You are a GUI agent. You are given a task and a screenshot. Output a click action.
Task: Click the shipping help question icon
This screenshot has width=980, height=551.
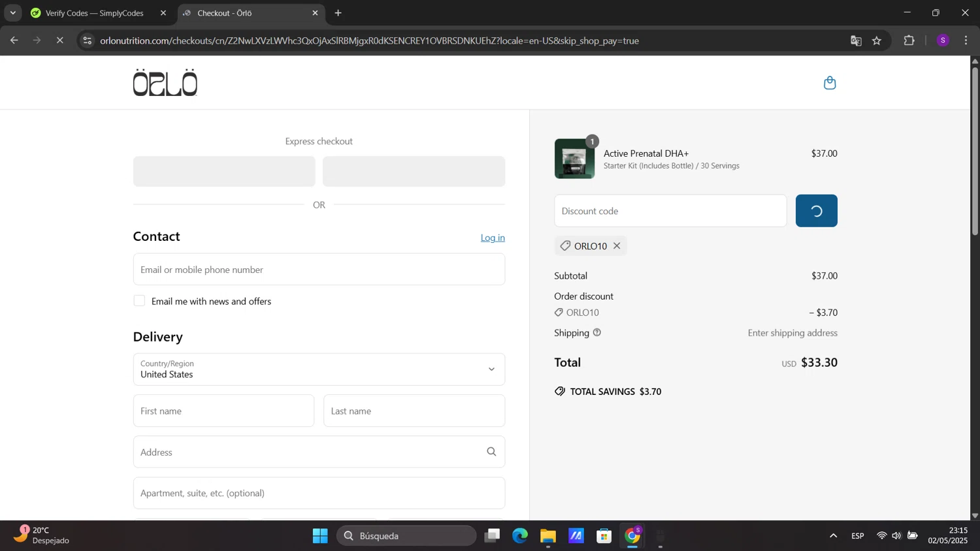[597, 333]
